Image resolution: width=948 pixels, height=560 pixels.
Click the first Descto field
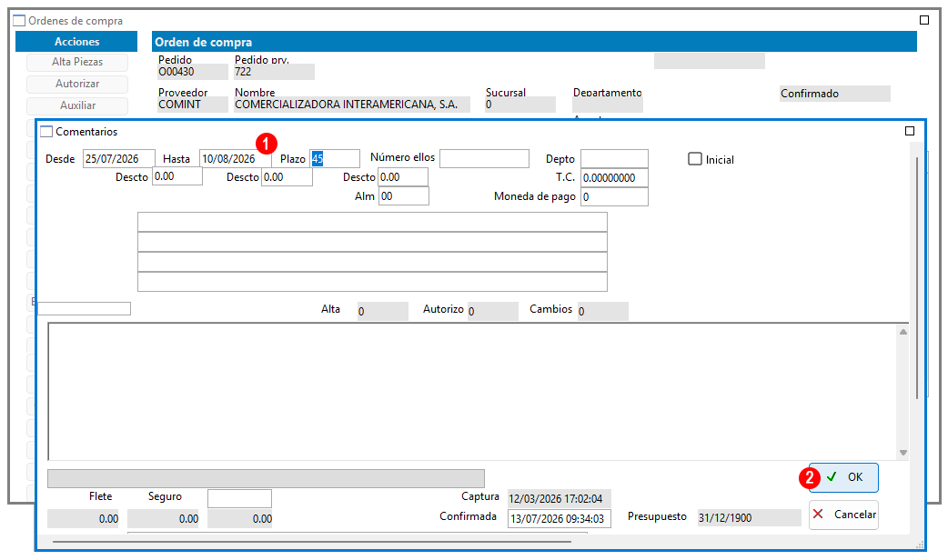pos(177,176)
